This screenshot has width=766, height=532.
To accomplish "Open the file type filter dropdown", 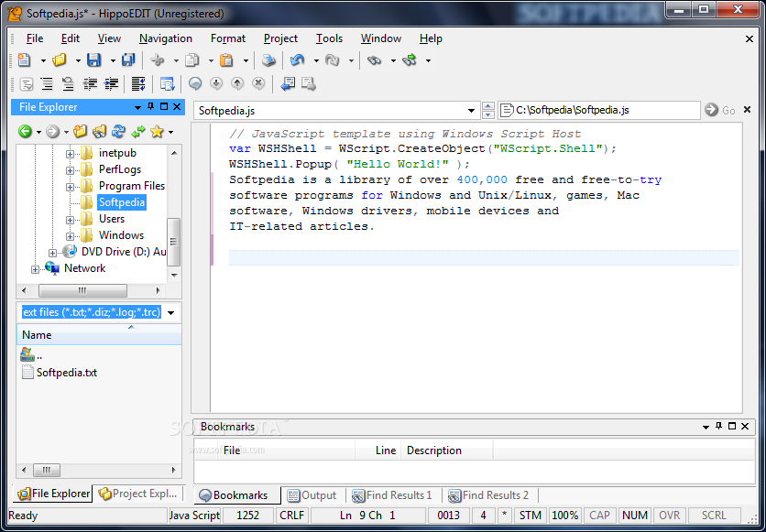I will point(171,312).
